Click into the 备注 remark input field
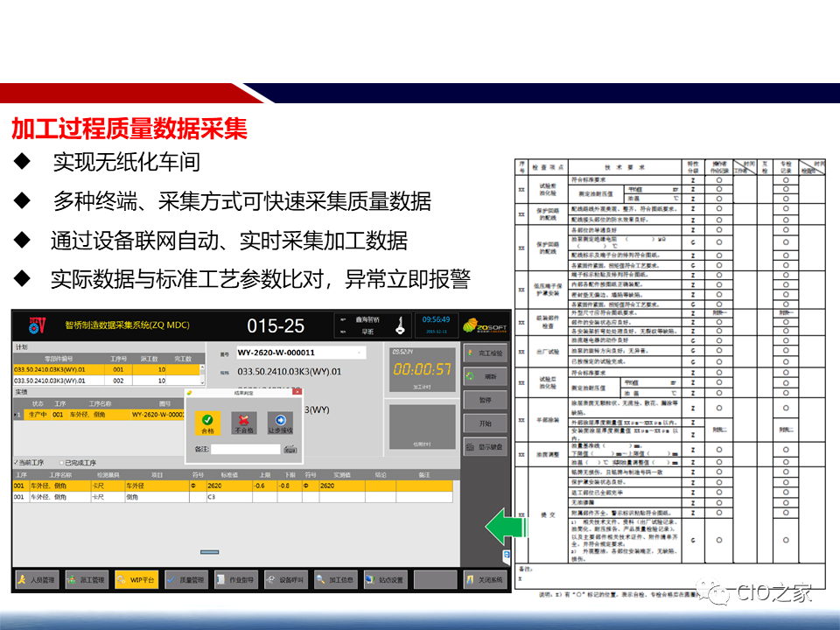Image resolution: width=840 pixels, height=630 pixels. pyautogui.click(x=246, y=450)
